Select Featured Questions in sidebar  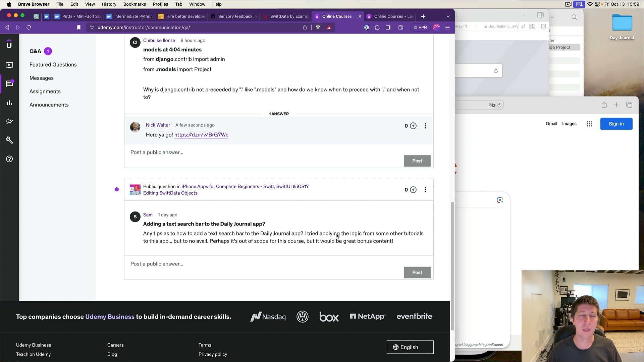[53, 65]
